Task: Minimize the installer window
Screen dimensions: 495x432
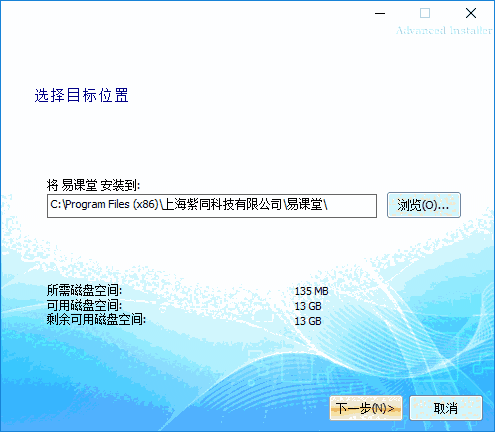Action: (380, 13)
